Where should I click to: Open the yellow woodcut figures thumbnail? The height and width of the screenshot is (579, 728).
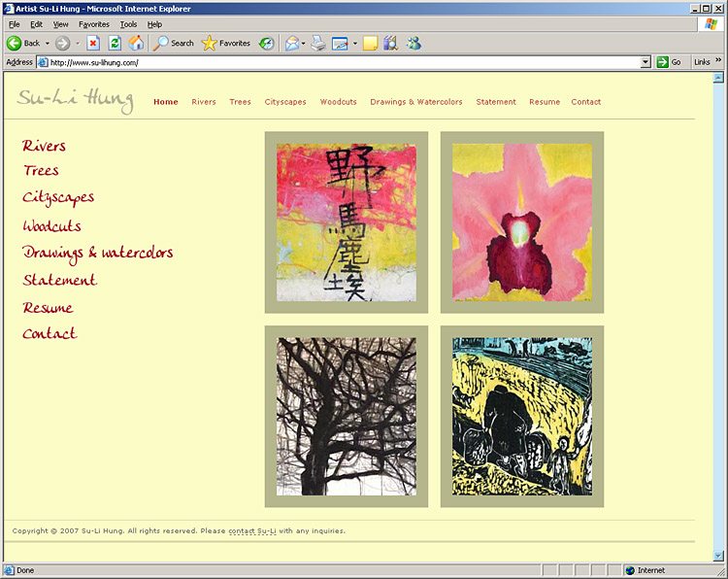tap(522, 417)
